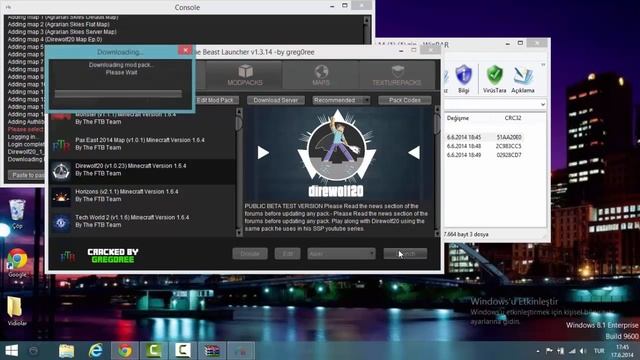The height and width of the screenshot is (360, 640).
Task: Open the MODPACKS tab cube icon
Action: (x=245, y=71)
